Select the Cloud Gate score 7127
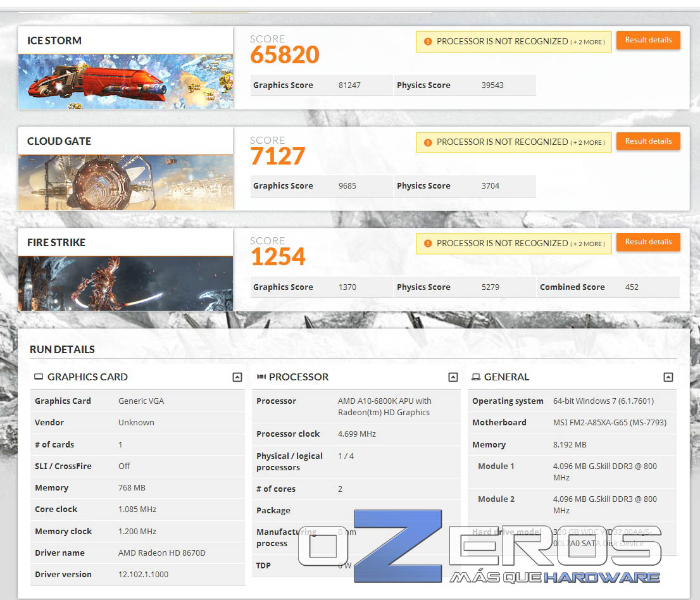The image size is (700, 600). [278, 156]
